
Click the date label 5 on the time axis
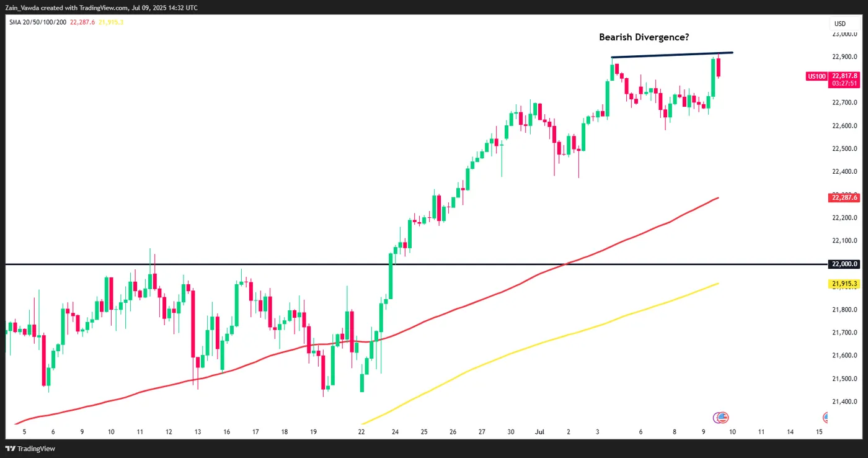(x=24, y=431)
